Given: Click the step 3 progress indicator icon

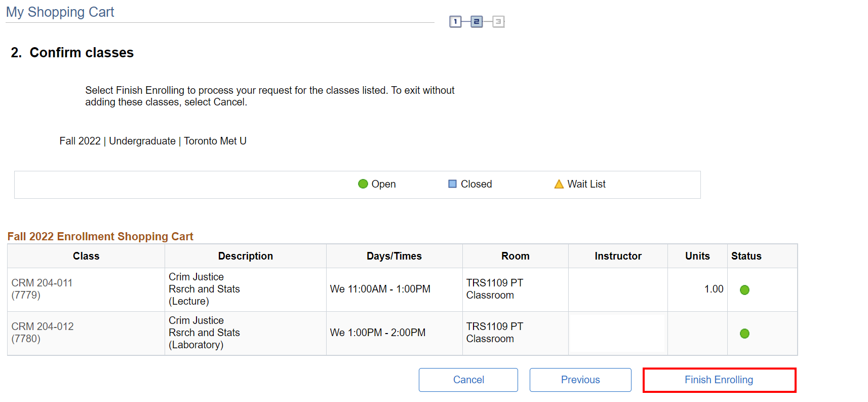Looking at the screenshot, I should [x=498, y=22].
